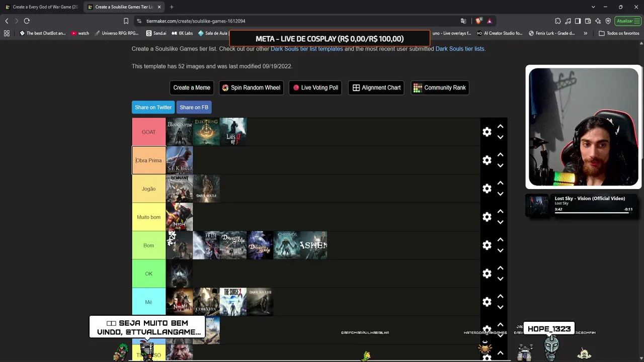Share the tier list on Twitter
Screen dimensions: 644x362
[153, 107]
